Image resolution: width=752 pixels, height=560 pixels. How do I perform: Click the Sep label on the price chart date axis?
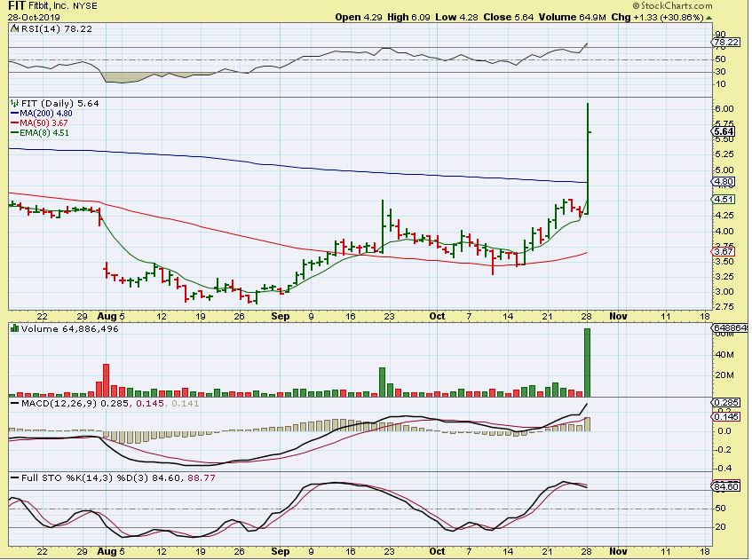[280, 316]
